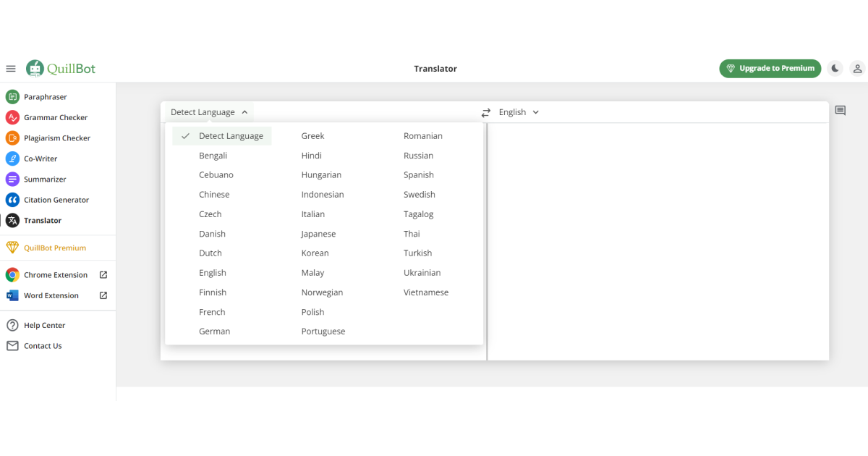This screenshot has width=868, height=456.
Task: Choose Cebuano from language list
Action: (216, 175)
